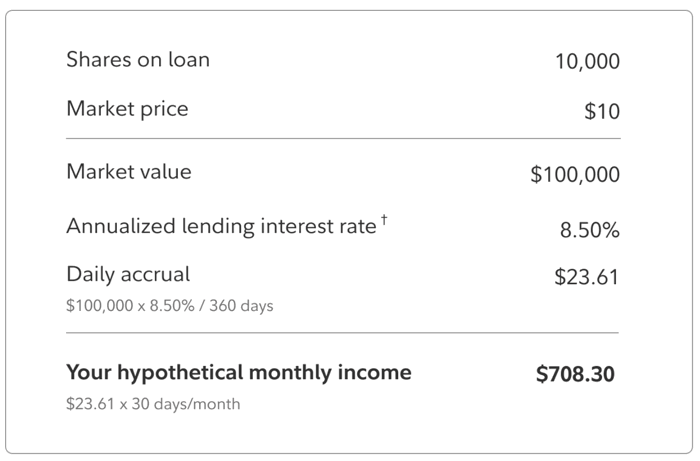This screenshot has height=461, width=700.
Task: Select the 10,000 shares value
Action: (x=587, y=62)
